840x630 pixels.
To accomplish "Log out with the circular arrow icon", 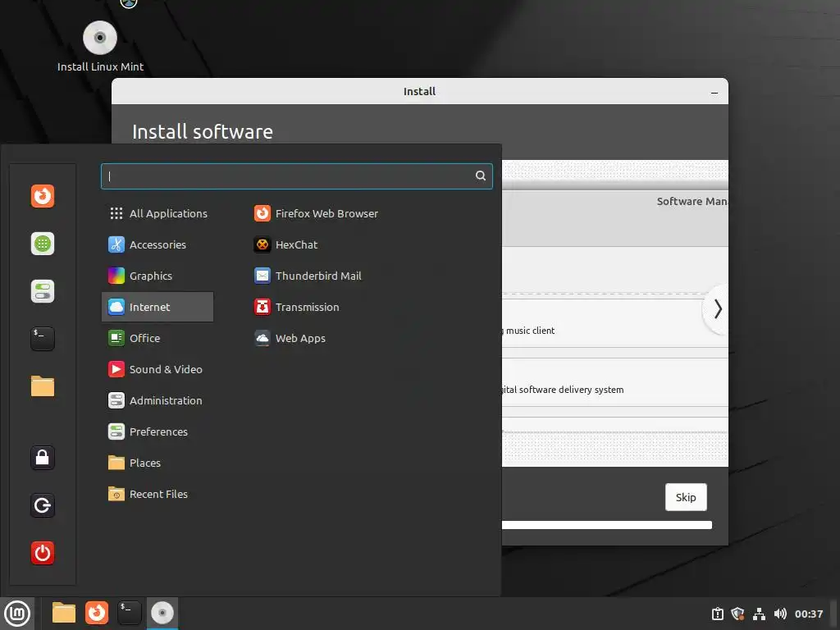I will (43, 505).
